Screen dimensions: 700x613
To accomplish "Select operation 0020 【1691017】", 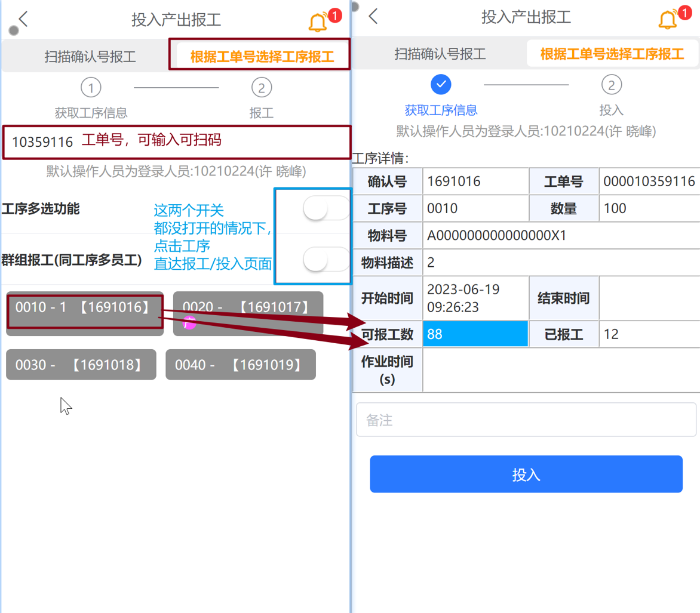I will (x=248, y=312).
